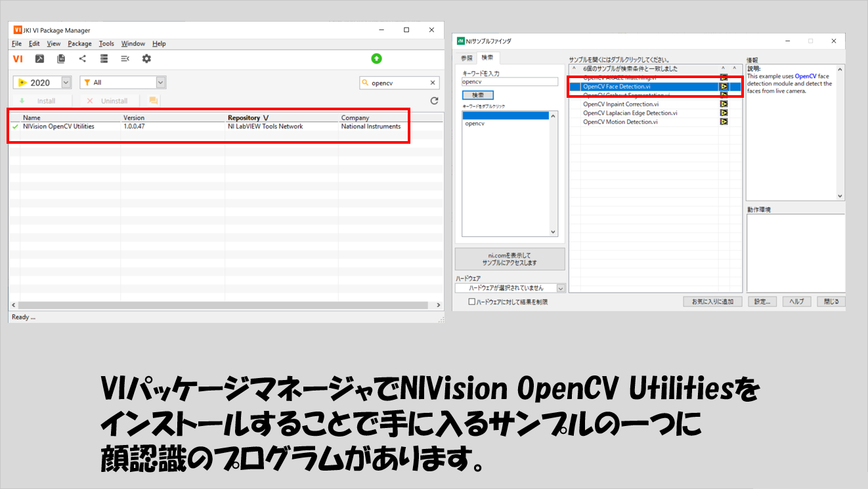868x489 pixels.
Task: Sort packages by the Name column header
Action: tap(70, 117)
